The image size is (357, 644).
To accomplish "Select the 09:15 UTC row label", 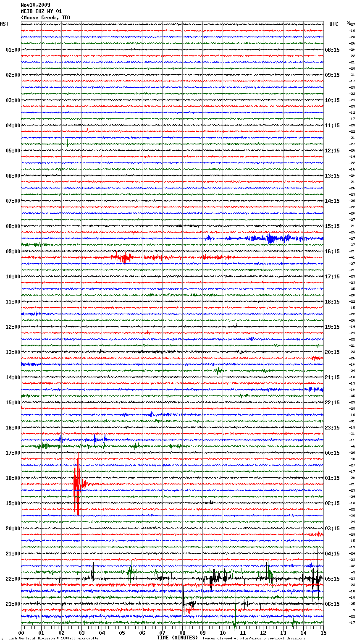I will 332,75.
